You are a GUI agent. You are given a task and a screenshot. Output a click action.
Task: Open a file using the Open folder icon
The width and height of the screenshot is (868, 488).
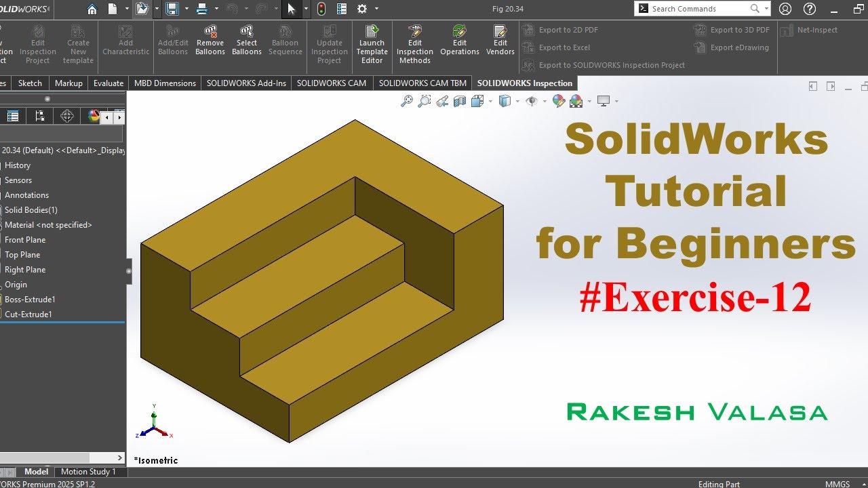pyautogui.click(x=142, y=9)
